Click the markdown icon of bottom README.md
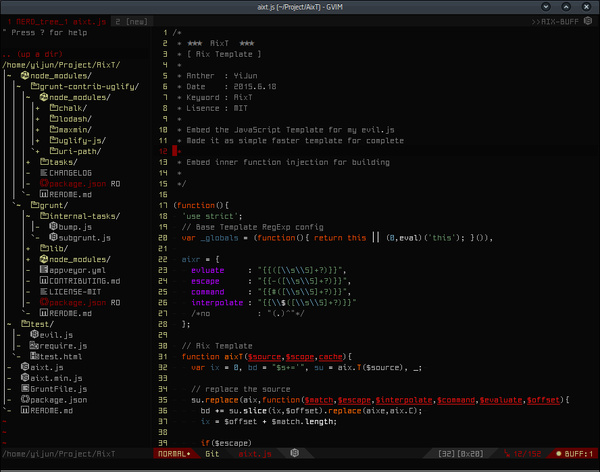Screen dimensions: 600x472 click(x=25, y=410)
